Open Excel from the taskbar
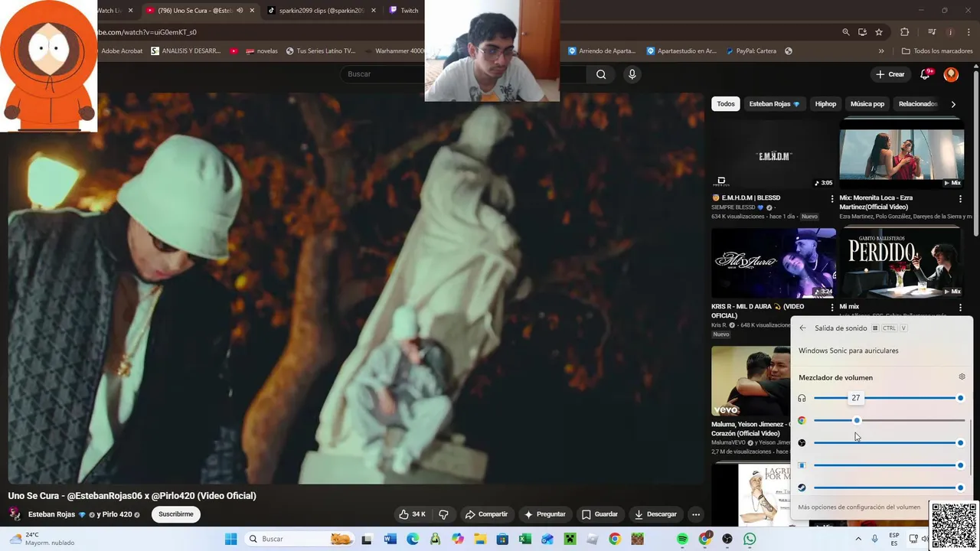This screenshot has height=551, width=980. click(x=524, y=539)
